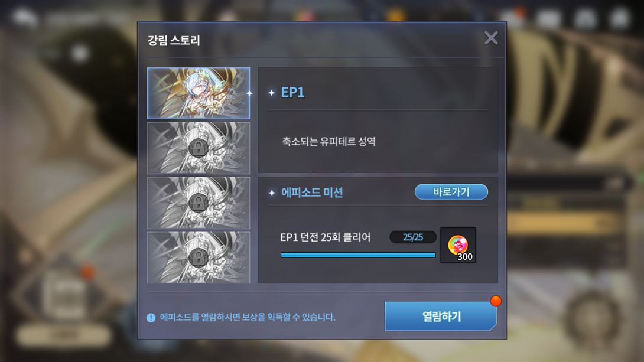The image size is (644, 362).
Task: Click the 25/25 progress counter
Action: (x=413, y=237)
